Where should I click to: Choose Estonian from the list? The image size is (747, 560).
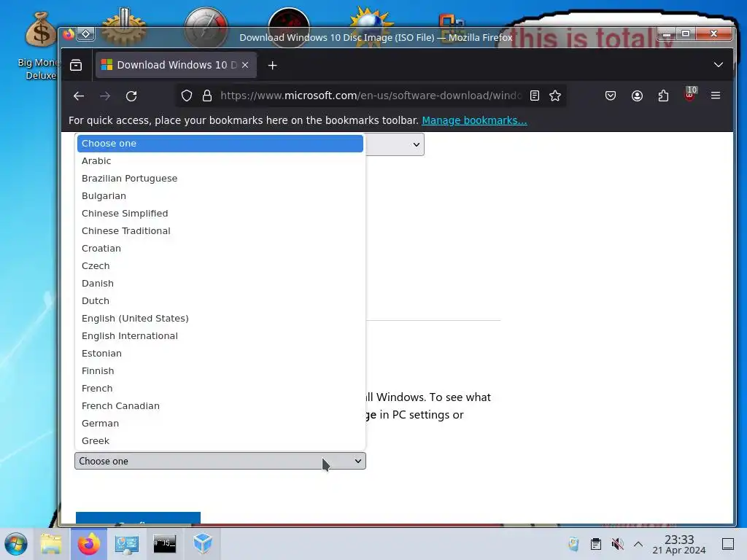pos(220,354)
